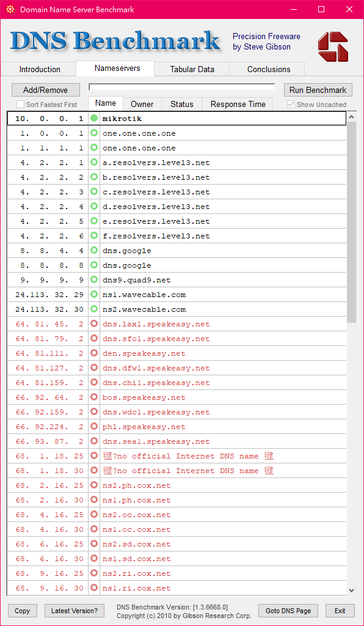The height and width of the screenshot is (626, 364).
Task: Click the red status circle for den.speakeasy.net
Action: pyautogui.click(x=94, y=353)
